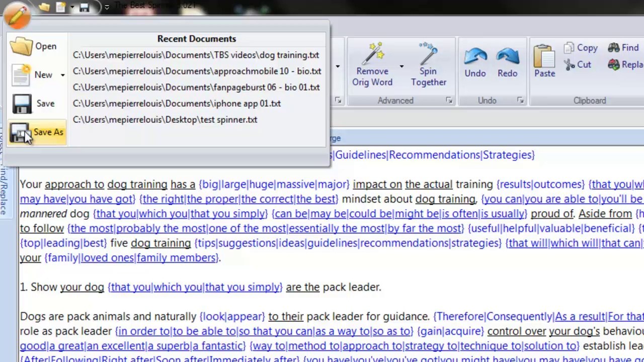Screen dimensions: 644x362
Task: Click Copy in the Clipboard group
Action: [x=581, y=48]
